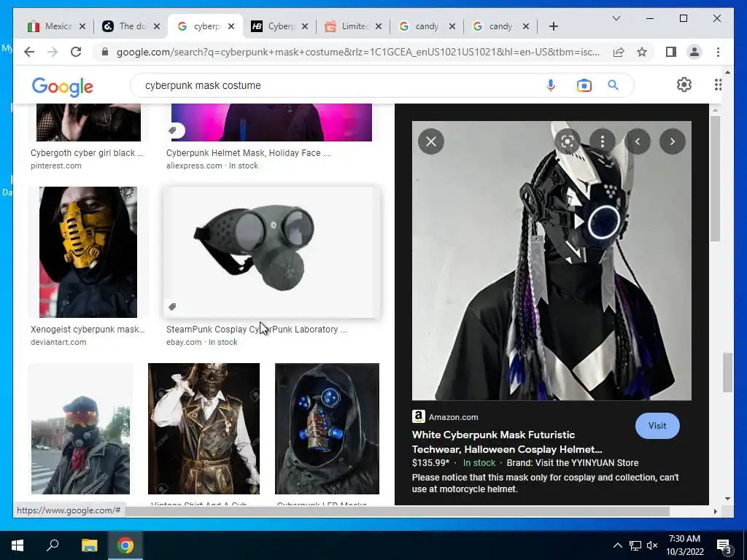Bookmark this tab with the star icon

point(642,52)
